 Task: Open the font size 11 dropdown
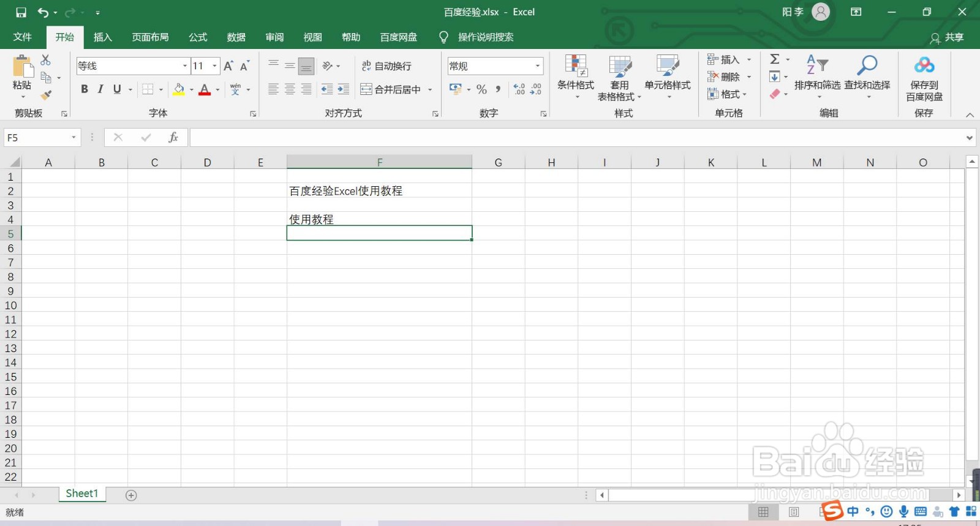tap(214, 66)
